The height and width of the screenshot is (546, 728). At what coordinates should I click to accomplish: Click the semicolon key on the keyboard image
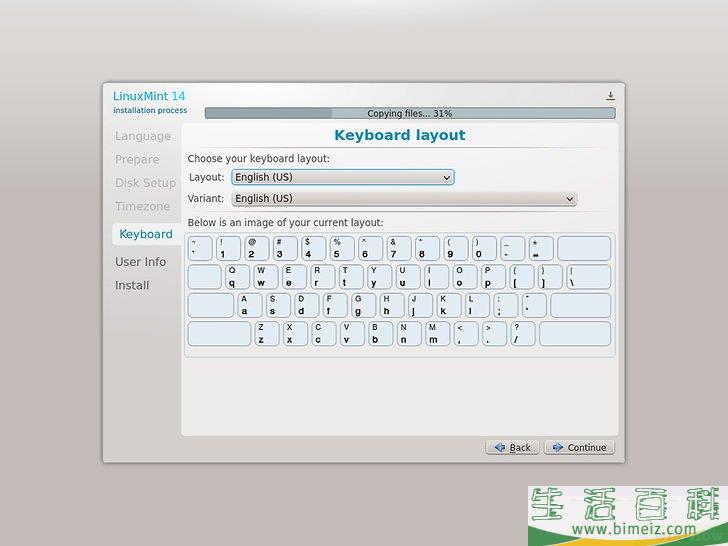pos(506,305)
